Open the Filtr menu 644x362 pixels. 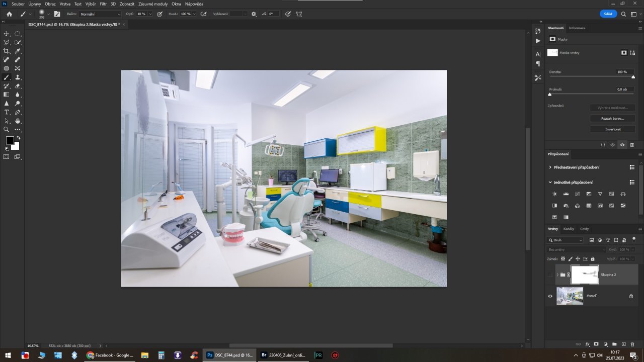click(103, 4)
